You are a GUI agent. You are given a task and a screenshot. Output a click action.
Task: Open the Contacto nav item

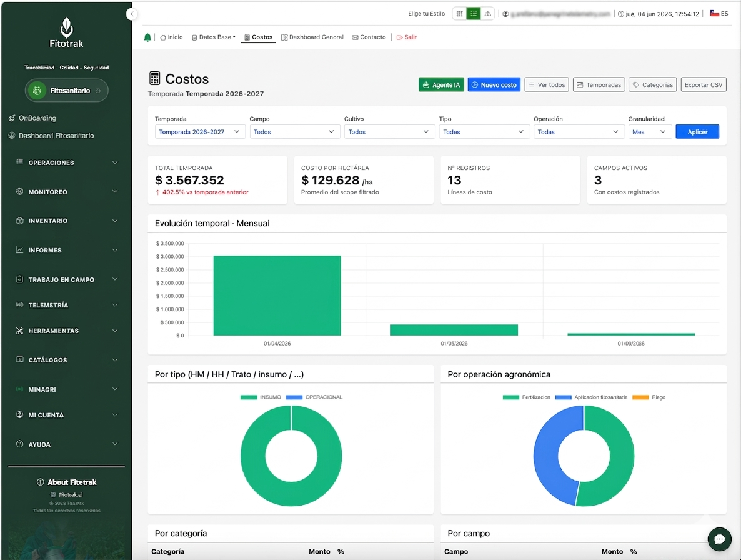(x=369, y=37)
